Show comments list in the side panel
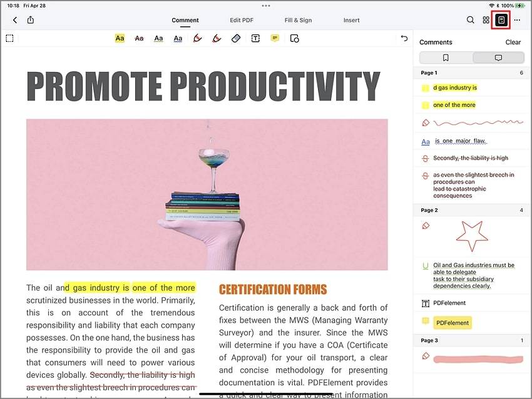This screenshot has width=532, height=399. tap(498, 58)
